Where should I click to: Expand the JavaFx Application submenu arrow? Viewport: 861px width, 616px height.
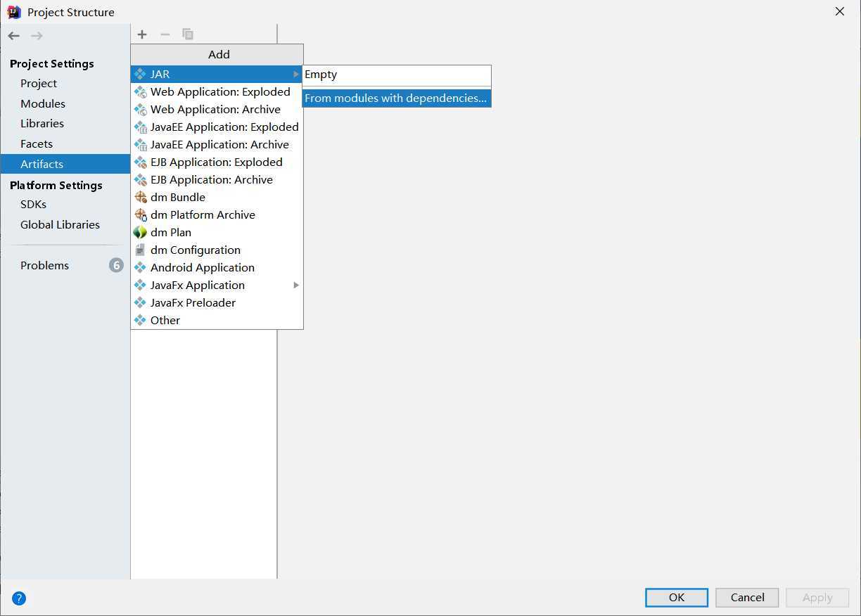coord(296,285)
